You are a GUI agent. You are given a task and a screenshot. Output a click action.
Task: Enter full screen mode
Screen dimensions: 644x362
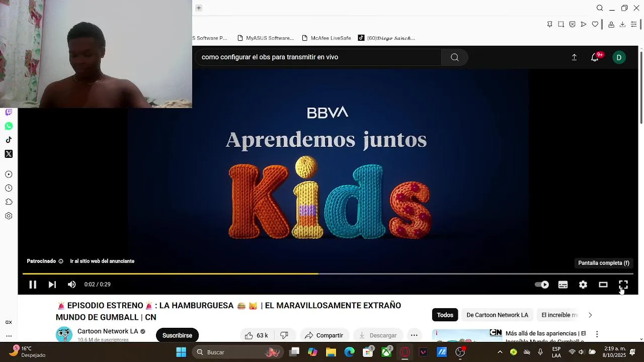coord(623,285)
